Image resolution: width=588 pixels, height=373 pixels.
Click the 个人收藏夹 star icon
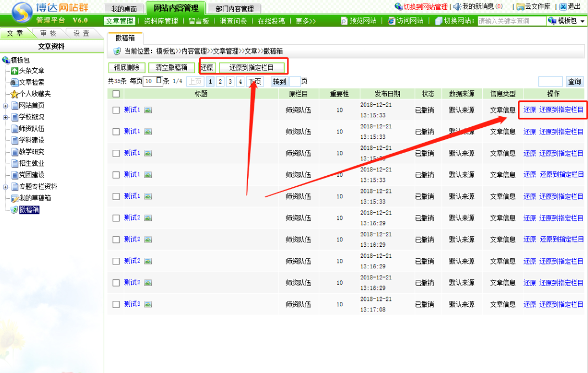pyautogui.click(x=15, y=94)
